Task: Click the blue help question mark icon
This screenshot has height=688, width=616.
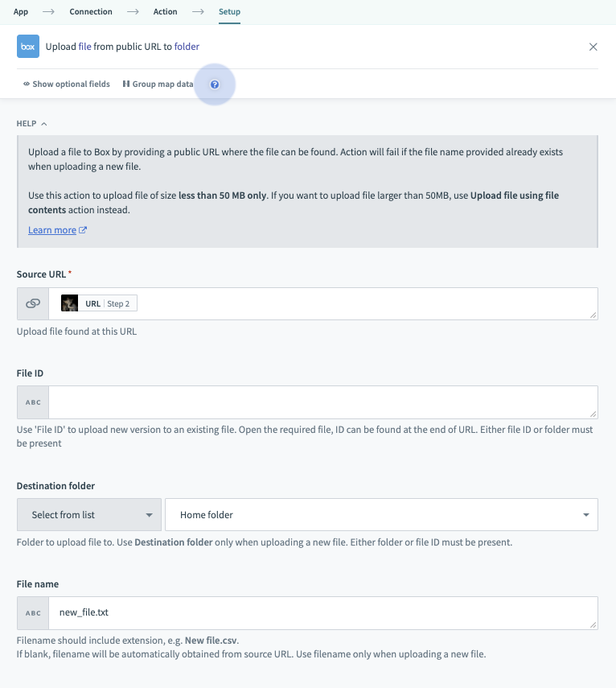Action: point(215,84)
